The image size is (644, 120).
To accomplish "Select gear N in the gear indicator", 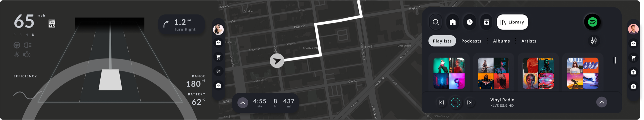I will click(x=27, y=35).
